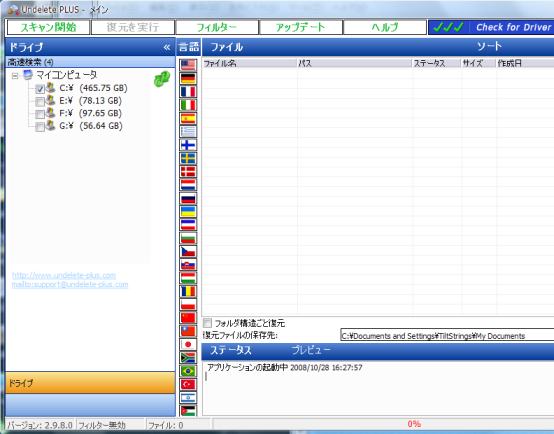This screenshot has height=434, width=554.
Task: Click the 復元を実行 button
Action: click(133, 27)
